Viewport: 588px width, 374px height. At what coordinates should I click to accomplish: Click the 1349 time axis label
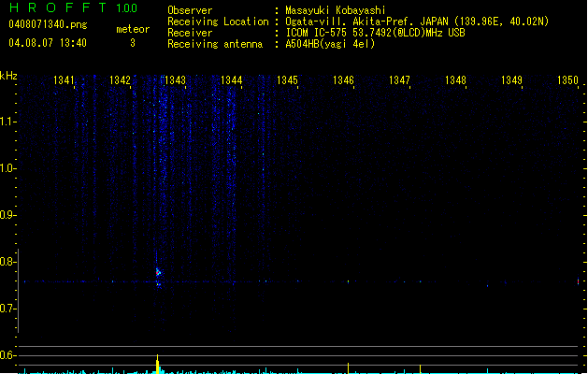(x=511, y=80)
